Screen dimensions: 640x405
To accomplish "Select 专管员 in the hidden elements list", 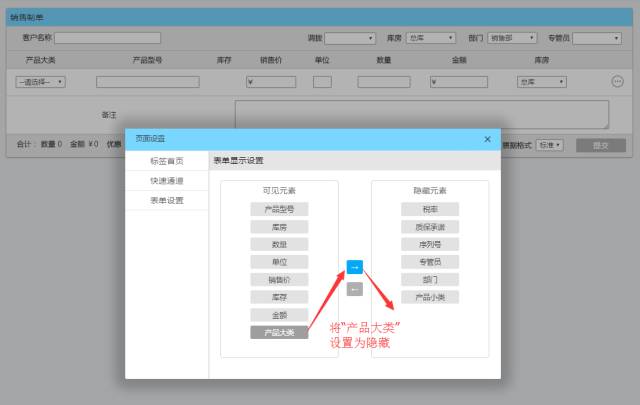I will (x=430, y=262).
